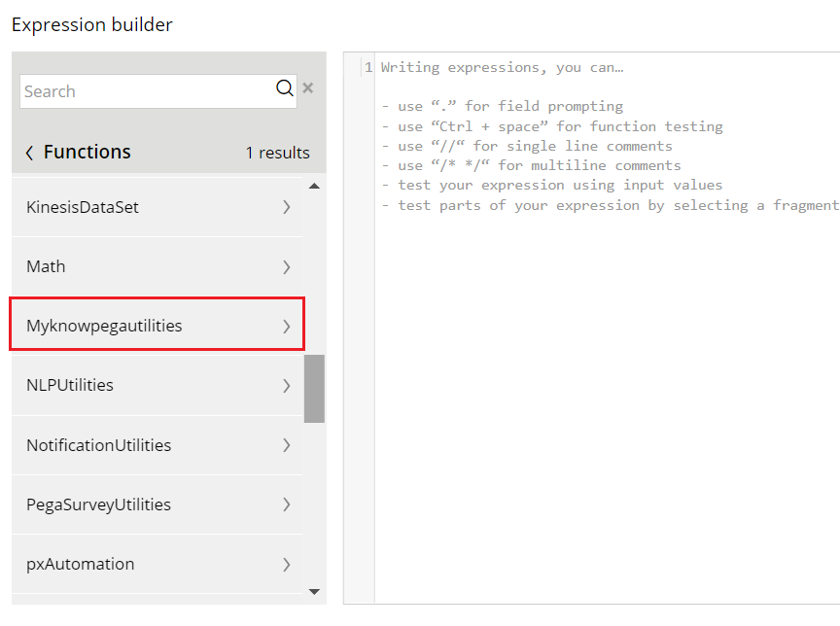Select the KinesisDataSet list item
This screenshot has height=626, width=840.
pos(157,207)
